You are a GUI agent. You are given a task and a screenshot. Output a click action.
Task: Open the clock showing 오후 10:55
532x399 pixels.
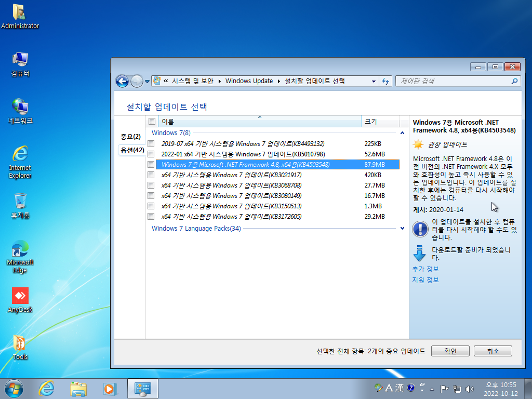click(x=501, y=389)
